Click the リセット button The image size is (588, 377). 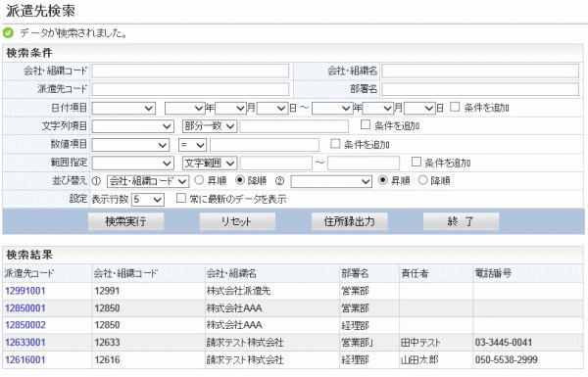(237, 221)
